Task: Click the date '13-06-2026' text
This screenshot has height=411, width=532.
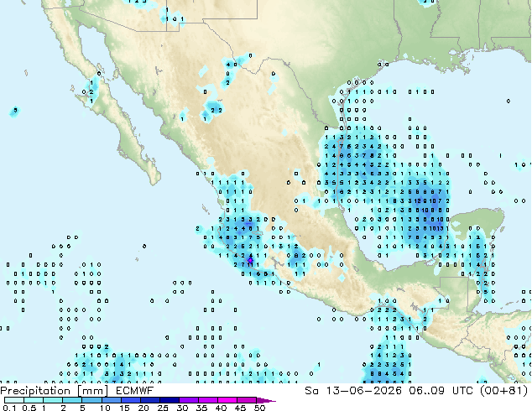Action: (363, 391)
